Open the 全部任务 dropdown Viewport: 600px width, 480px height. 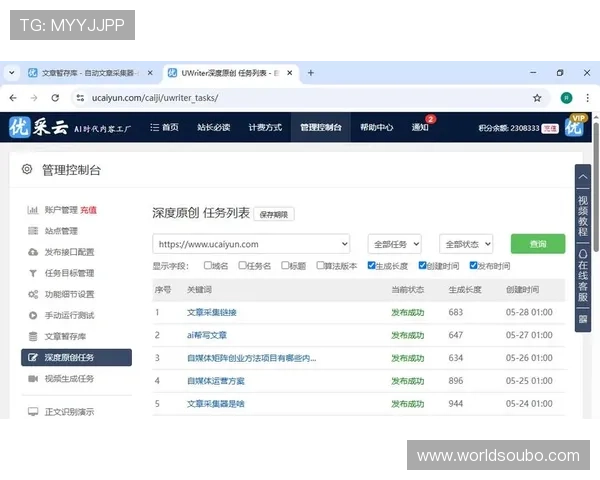click(x=395, y=244)
